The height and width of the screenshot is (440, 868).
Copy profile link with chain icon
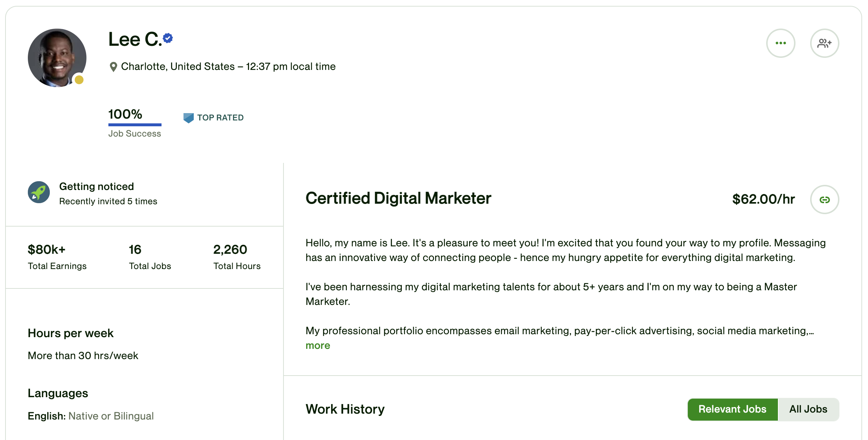point(824,200)
